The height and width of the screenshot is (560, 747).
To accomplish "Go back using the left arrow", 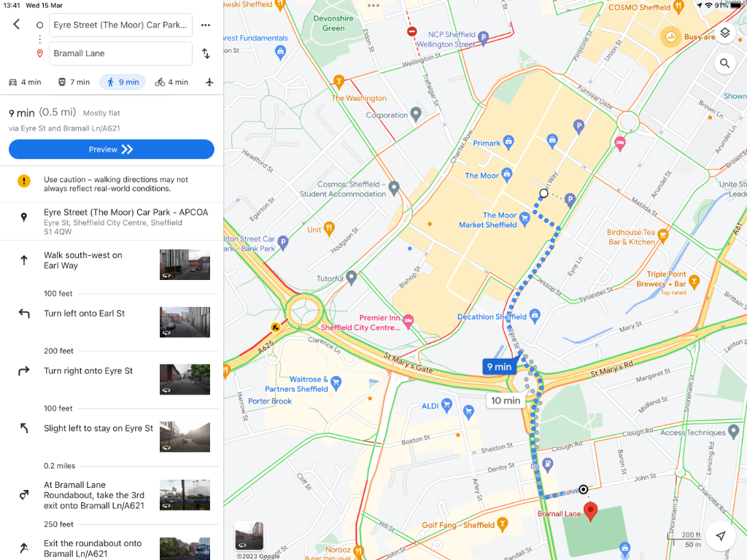I will (x=17, y=24).
